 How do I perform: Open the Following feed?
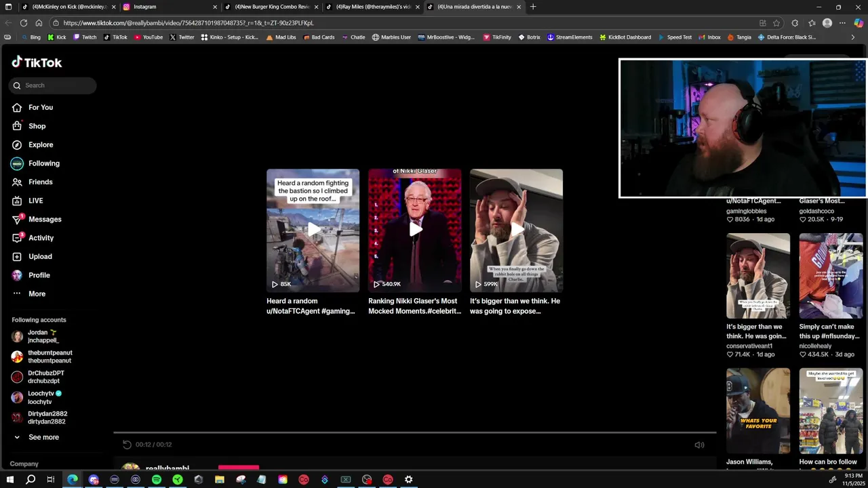coord(35,163)
